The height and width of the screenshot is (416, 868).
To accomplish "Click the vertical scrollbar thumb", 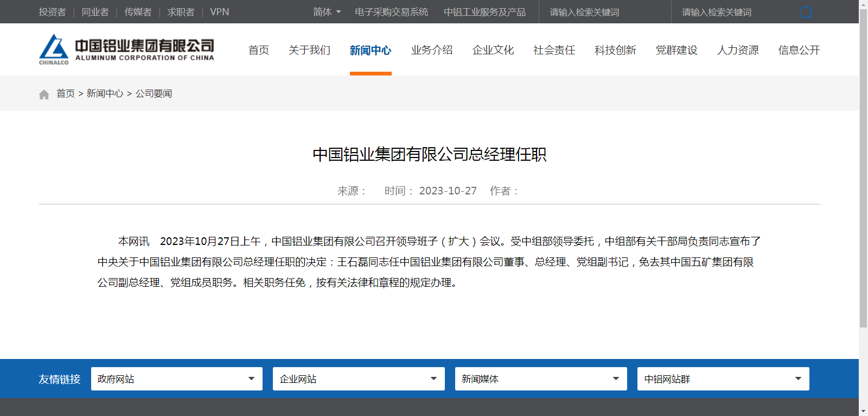I will [x=863, y=168].
